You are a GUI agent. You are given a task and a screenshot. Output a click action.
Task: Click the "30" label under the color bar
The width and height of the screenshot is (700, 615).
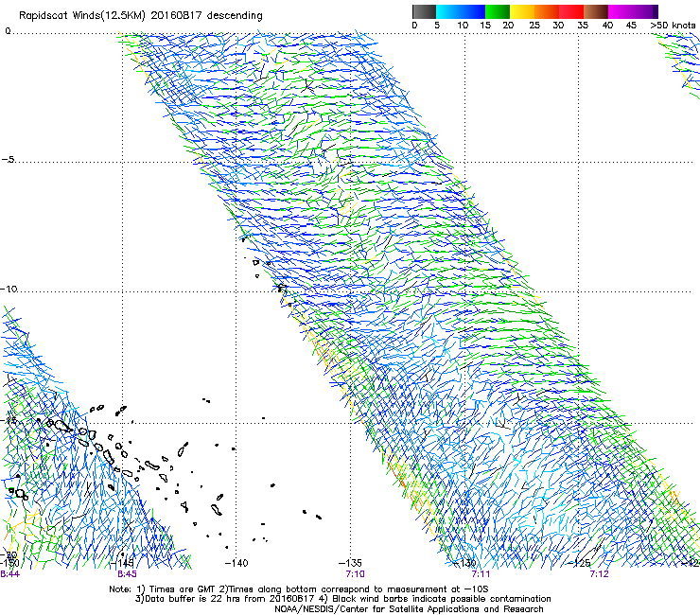pos(558,26)
